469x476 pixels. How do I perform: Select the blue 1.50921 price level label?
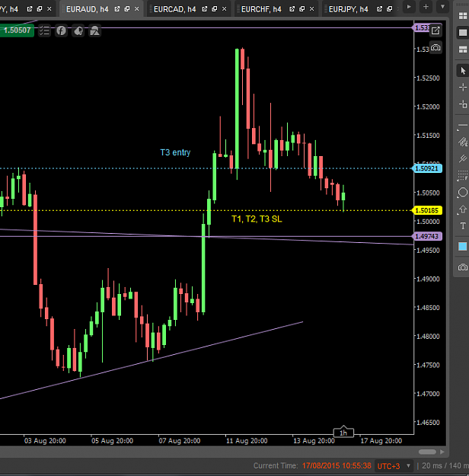[x=427, y=168]
